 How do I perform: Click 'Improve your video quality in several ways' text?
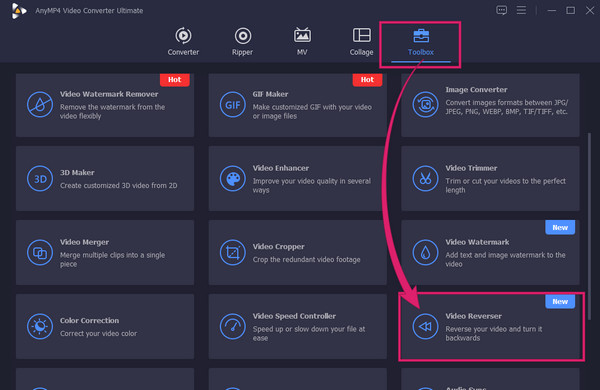[x=311, y=185]
